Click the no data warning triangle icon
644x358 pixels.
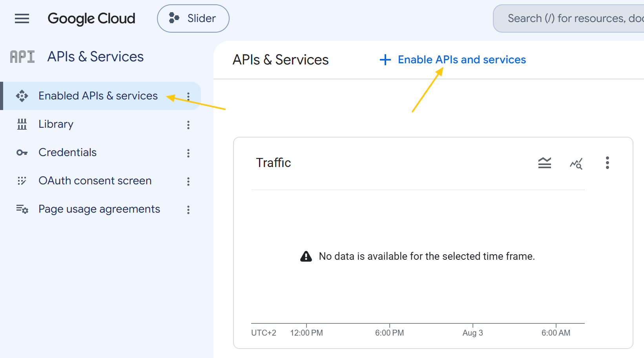[306, 256]
